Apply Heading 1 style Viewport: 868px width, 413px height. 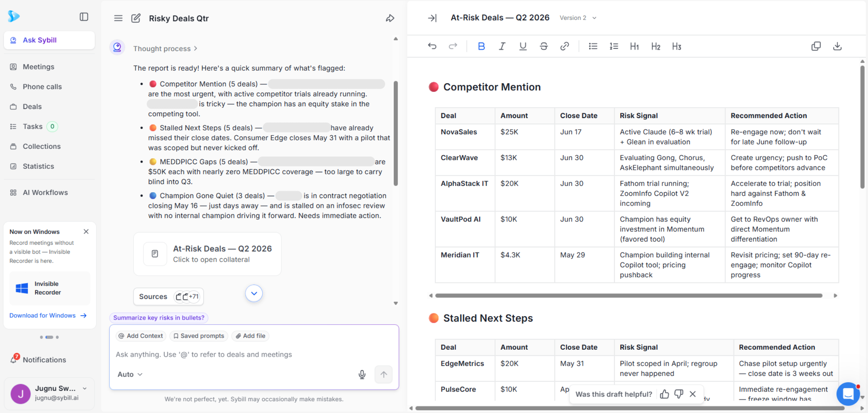[634, 46]
